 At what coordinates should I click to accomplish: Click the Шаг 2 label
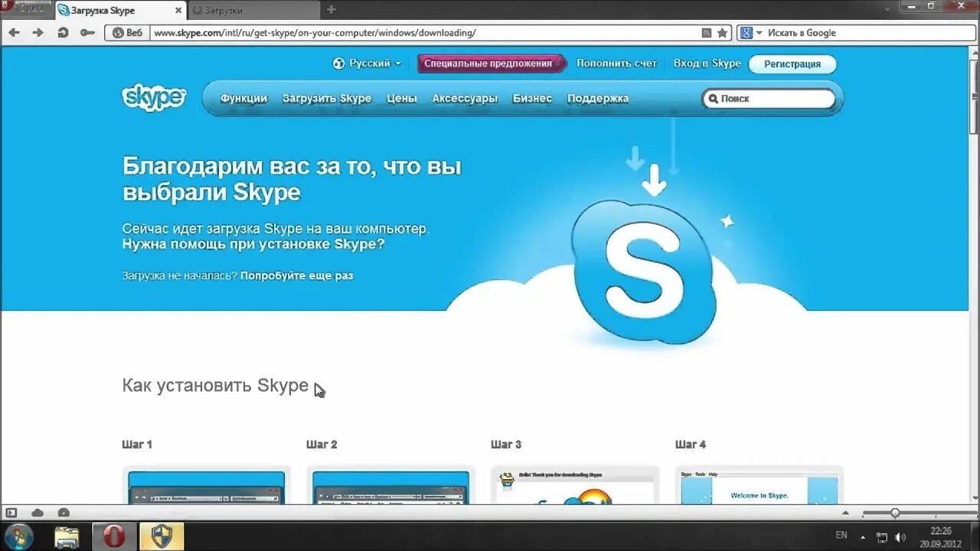coord(322,444)
